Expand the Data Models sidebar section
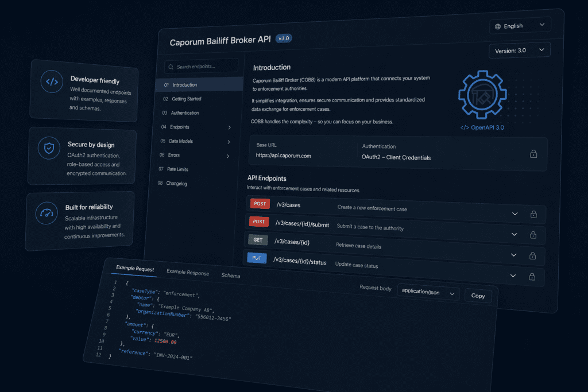Screen dimensions: 588x392 pos(229,142)
